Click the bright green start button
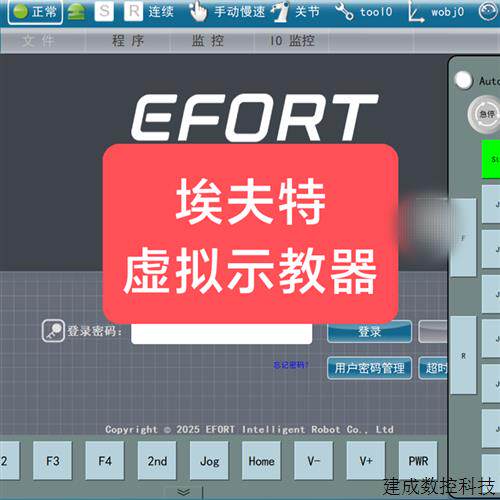The width and height of the screenshot is (500, 500). [x=491, y=159]
